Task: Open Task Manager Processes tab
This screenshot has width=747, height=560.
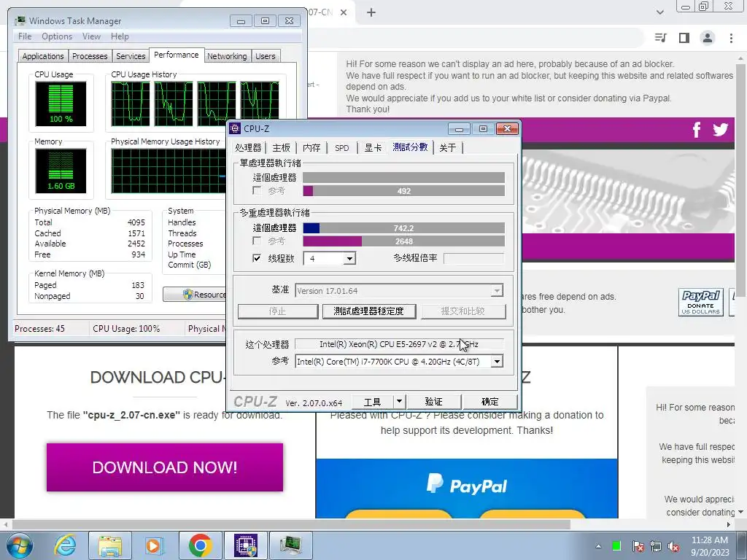Action: click(90, 56)
